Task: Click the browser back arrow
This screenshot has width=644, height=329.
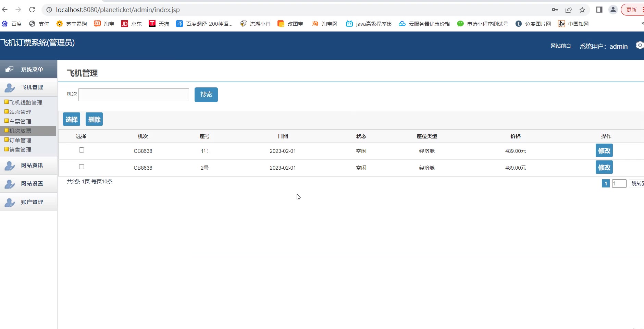Action: (5, 10)
